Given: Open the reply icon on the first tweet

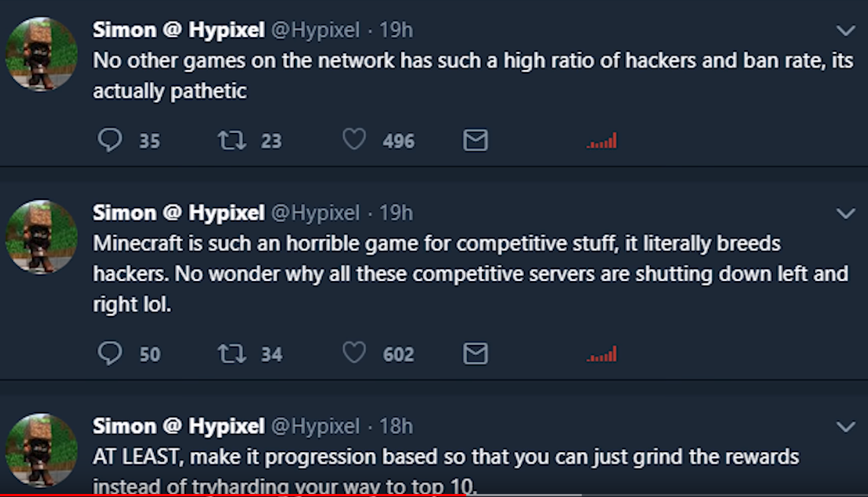Looking at the screenshot, I should pyautogui.click(x=112, y=140).
